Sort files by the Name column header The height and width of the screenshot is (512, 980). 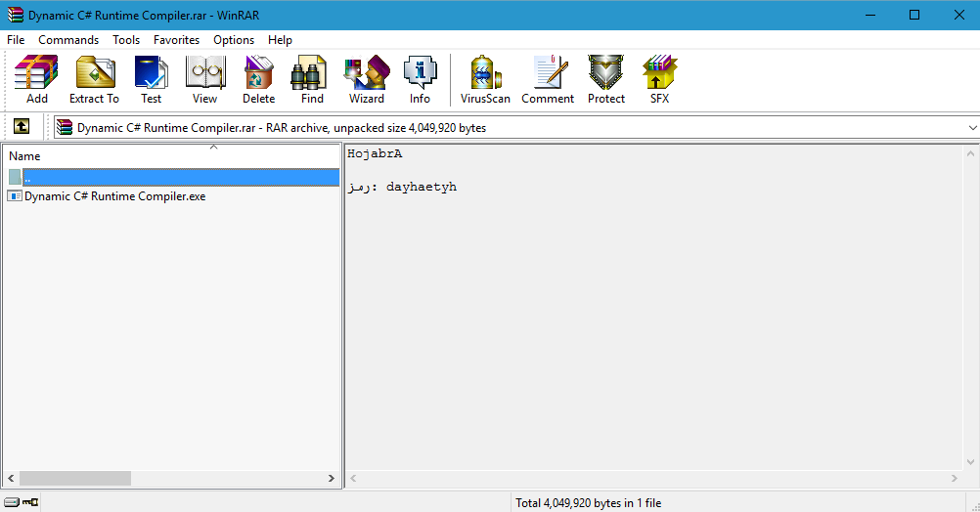98,156
